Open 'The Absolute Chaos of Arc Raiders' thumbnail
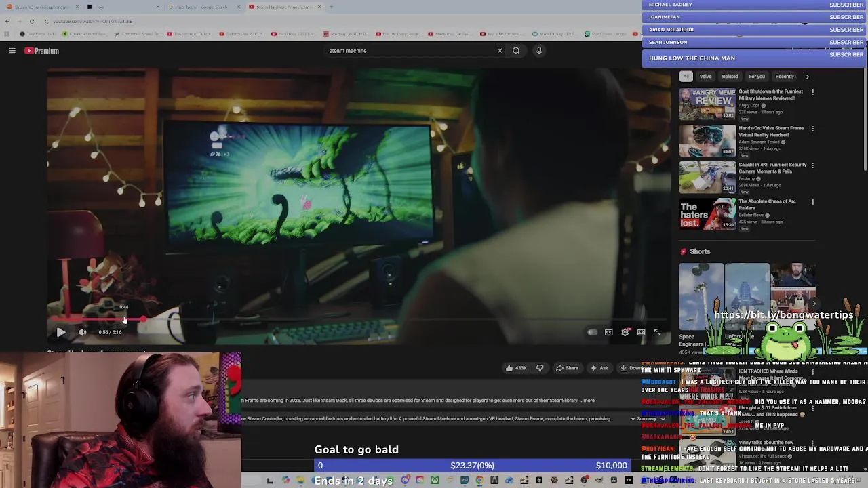The height and width of the screenshot is (488, 868). [x=707, y=213]
